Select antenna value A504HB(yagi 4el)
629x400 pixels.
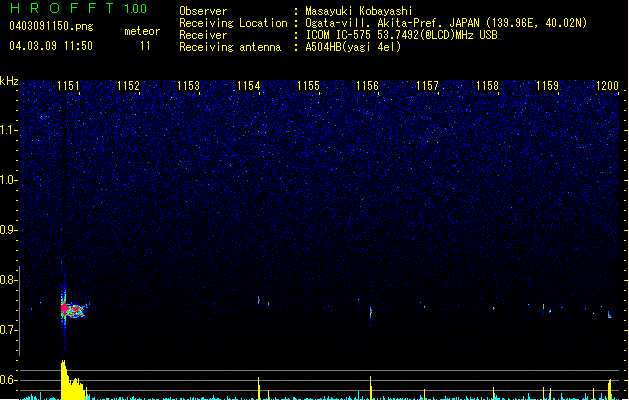[x=353, y=47]
